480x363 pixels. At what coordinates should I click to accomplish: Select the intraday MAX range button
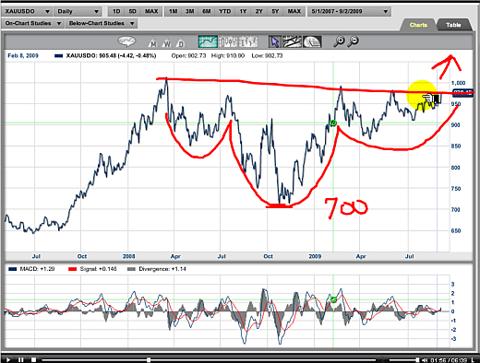pyautogui.click(x=151, y=11)
